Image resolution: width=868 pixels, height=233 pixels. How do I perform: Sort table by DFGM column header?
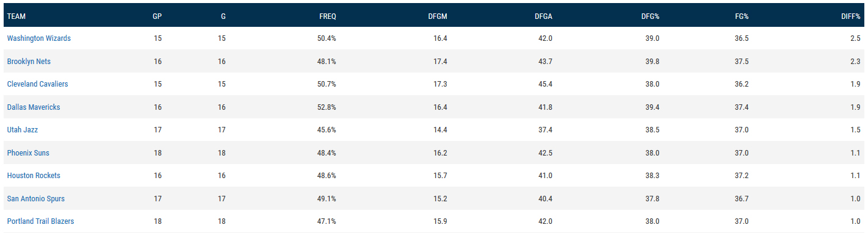438,15
